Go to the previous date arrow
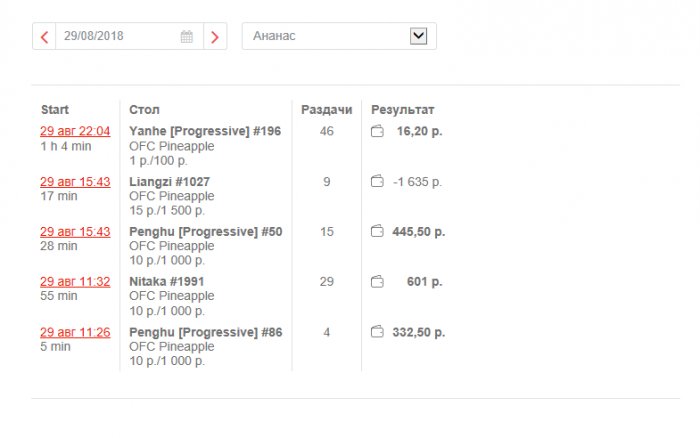Image resolution: width=700 pixels, height=438 pixels. pos(44,37)
